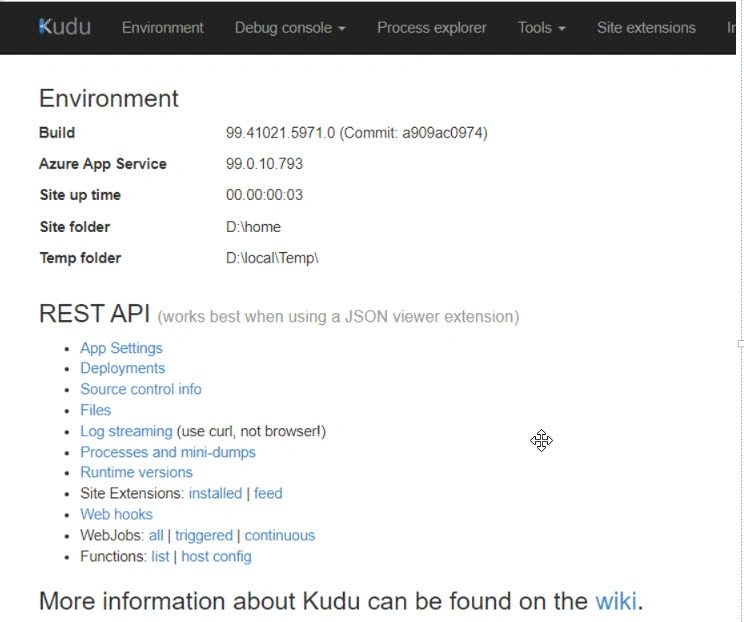Open triggered WebJobs link

tap(203, 535)
